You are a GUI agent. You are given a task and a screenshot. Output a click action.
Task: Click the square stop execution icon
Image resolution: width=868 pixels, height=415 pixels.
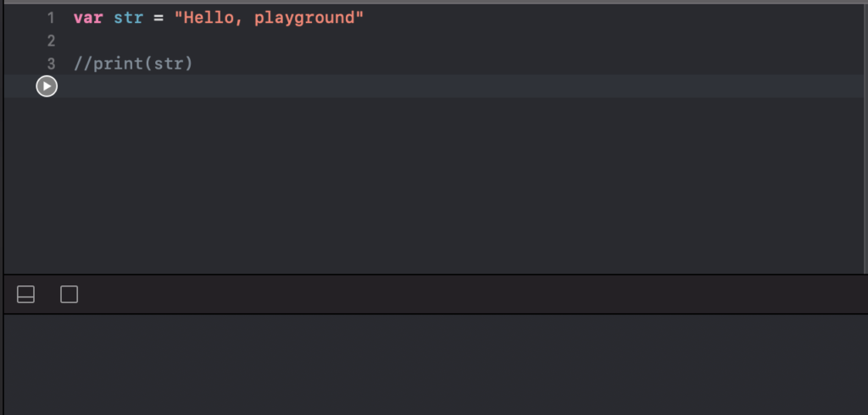70,295
